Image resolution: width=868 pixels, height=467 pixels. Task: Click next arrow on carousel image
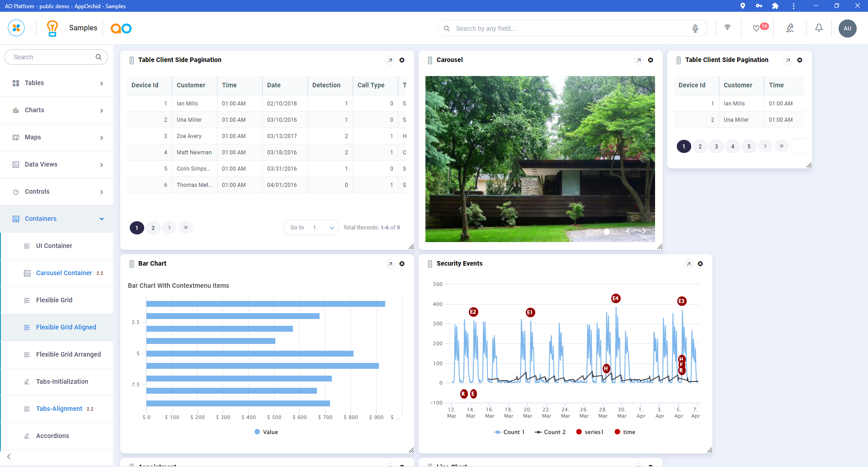(644, 231)
